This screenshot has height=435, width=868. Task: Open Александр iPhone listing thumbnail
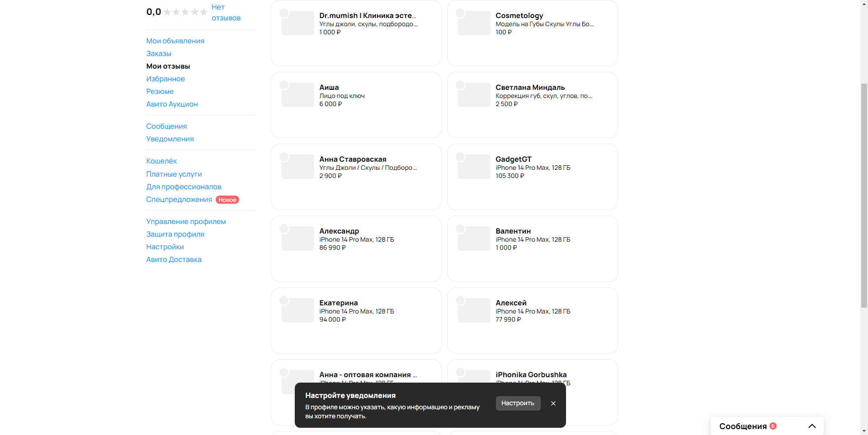297,239
